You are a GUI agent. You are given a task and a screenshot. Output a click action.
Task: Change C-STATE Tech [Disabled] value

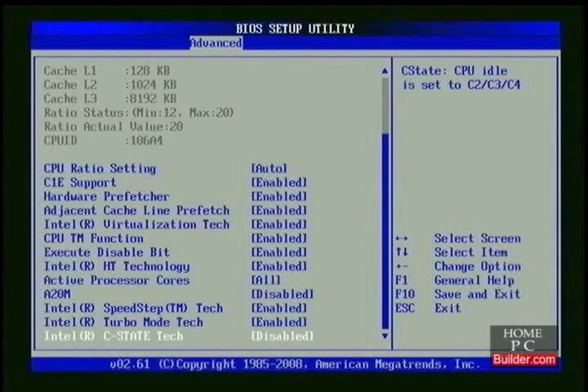282,336
